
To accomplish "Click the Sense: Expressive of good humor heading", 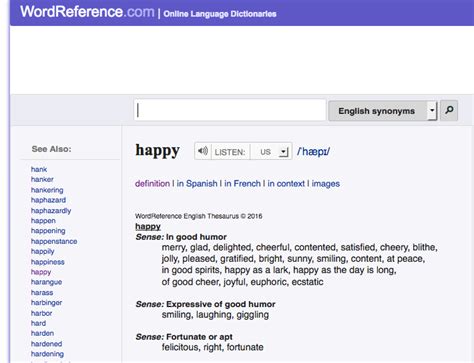I will (205, 304).
